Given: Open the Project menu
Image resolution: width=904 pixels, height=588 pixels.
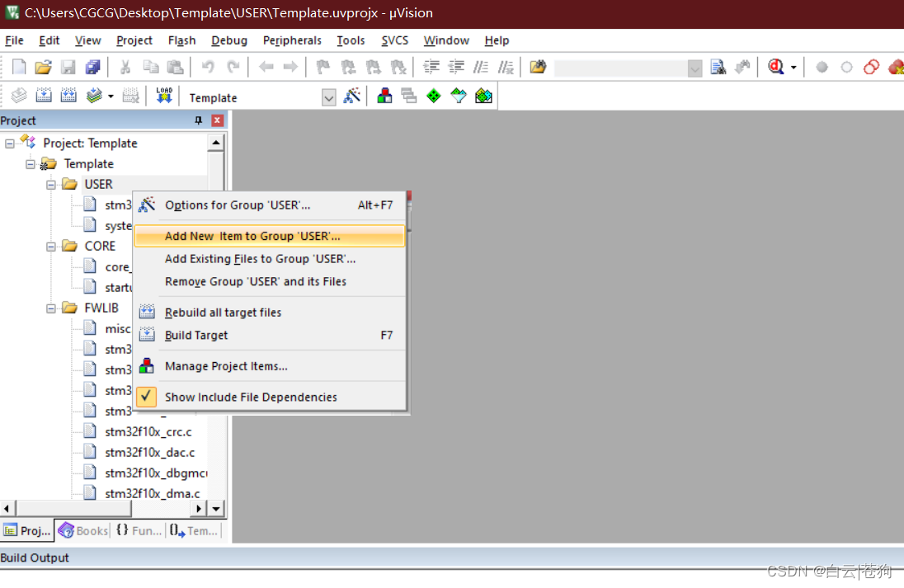Looking at the screenshot, I should (134, 40).
